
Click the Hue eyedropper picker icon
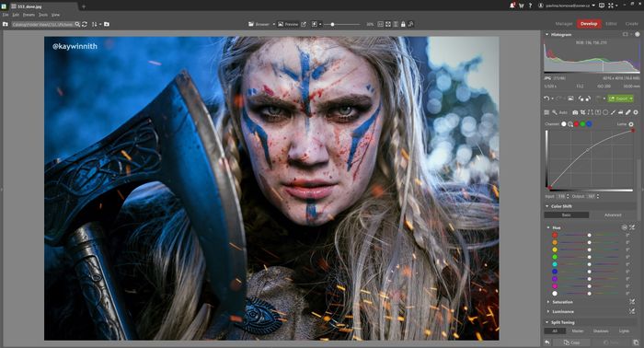coord(632,227)
